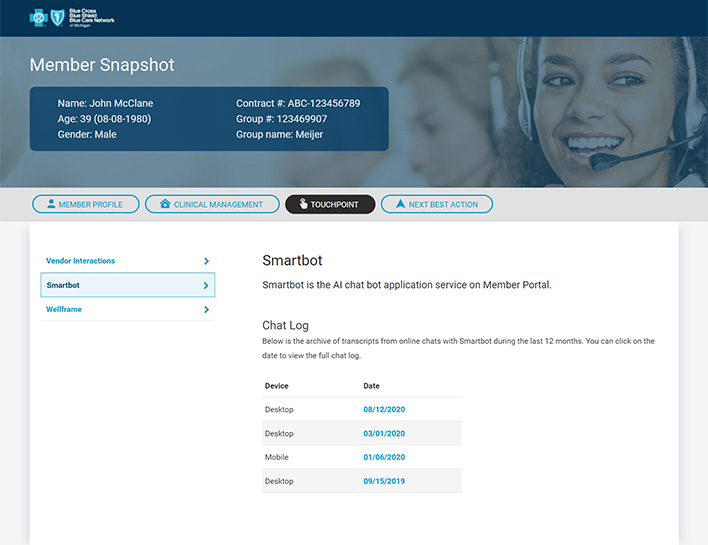Screen dimensions: 708x545
Task: Click the Smartbot section heading
Action: [x=292, y=260]
